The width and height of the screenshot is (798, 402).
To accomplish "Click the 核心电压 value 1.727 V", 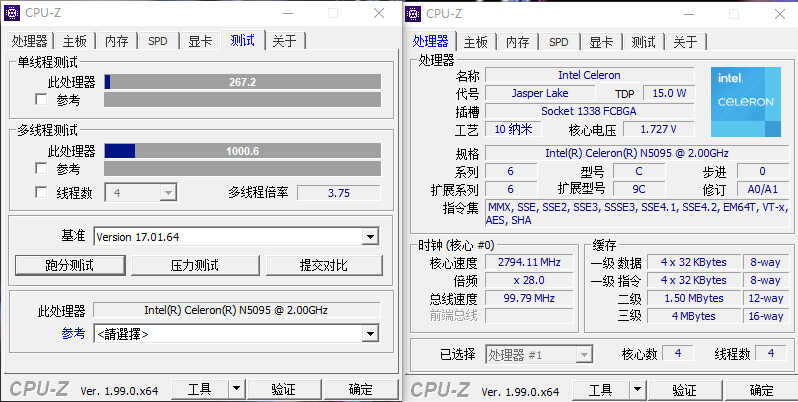I will (x=659, y=129).
